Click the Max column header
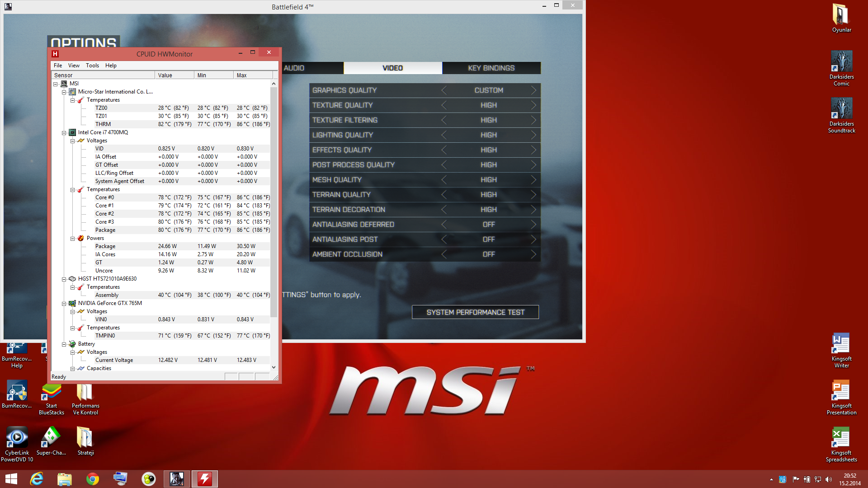 [253, 75]
